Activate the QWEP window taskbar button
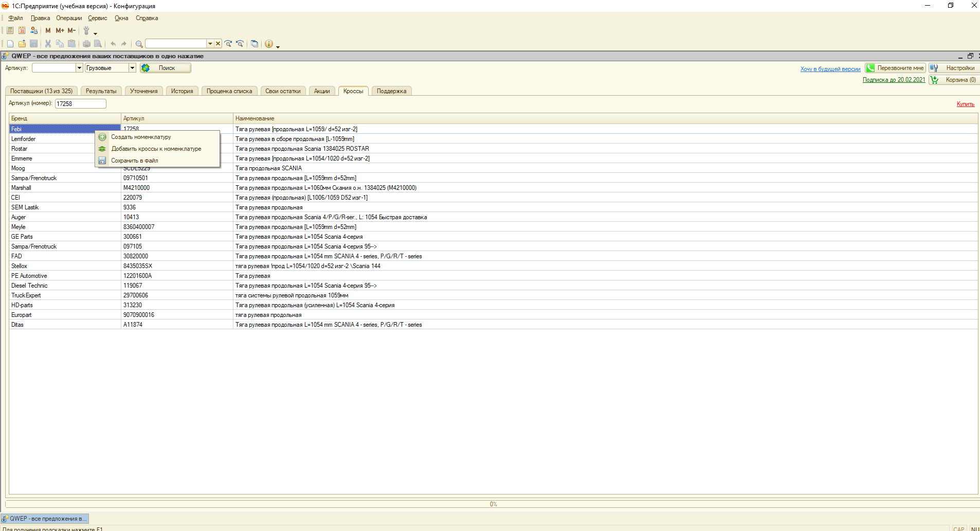The image size is (980, 531). [x=45, y=519]
